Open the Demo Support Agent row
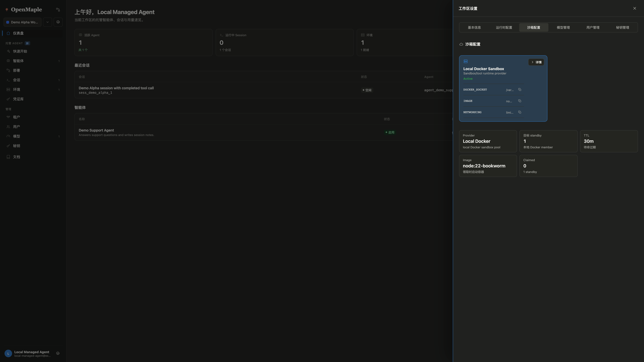The image size is (644, 362). pyautogui.click(x=264, y=132)
